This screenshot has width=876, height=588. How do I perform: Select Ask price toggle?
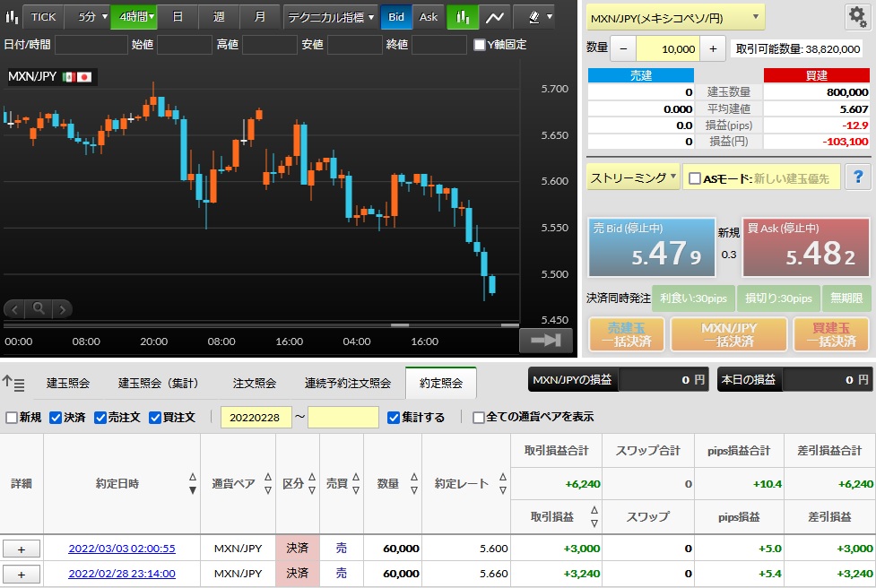coord(429,17)
